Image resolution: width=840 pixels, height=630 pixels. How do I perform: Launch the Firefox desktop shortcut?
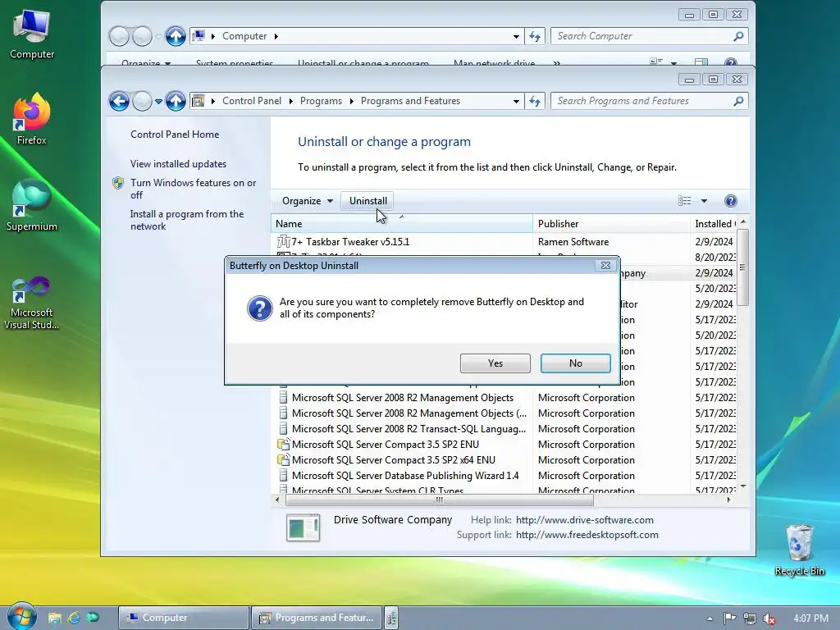[x=32, y=119]
